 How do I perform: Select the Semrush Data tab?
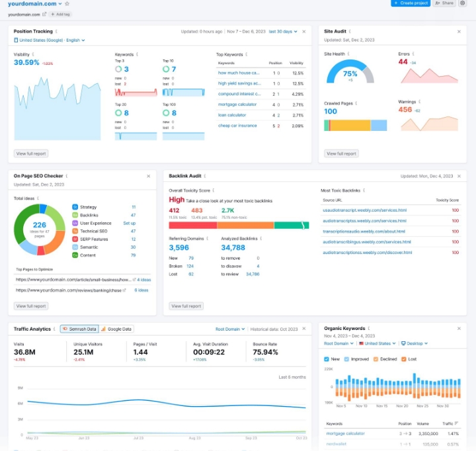(79, 329)
